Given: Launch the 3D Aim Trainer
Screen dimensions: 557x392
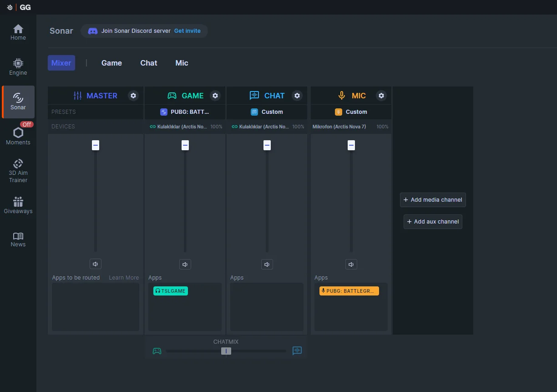Looking at the screenshot, I should click(x=18, y=171).
